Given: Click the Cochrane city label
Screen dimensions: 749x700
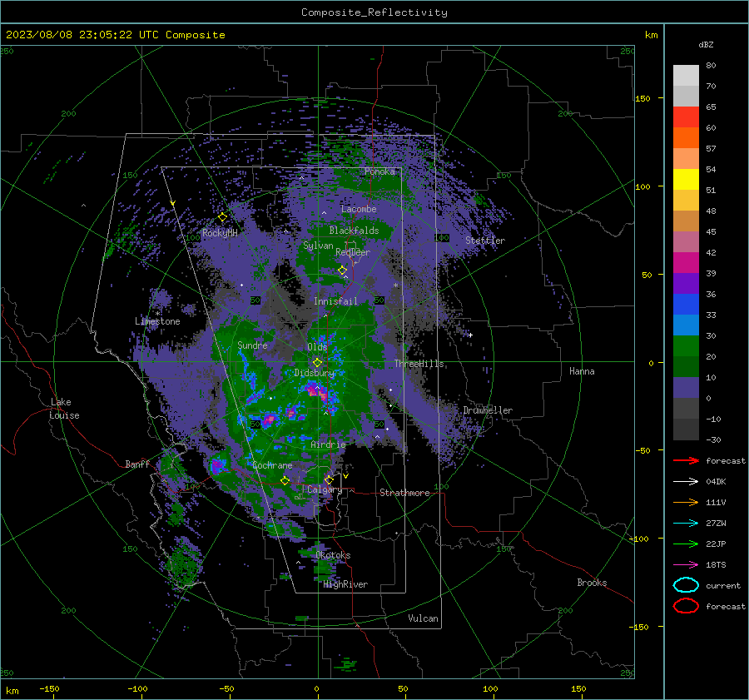Looking at the screenshot, I should [x=272, y=465].
